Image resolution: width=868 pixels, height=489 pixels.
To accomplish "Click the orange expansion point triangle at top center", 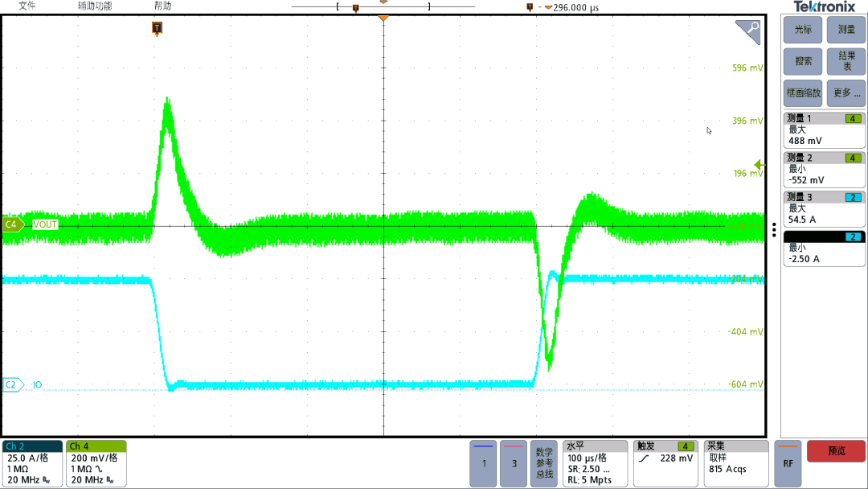I will [x=383, y=18].
